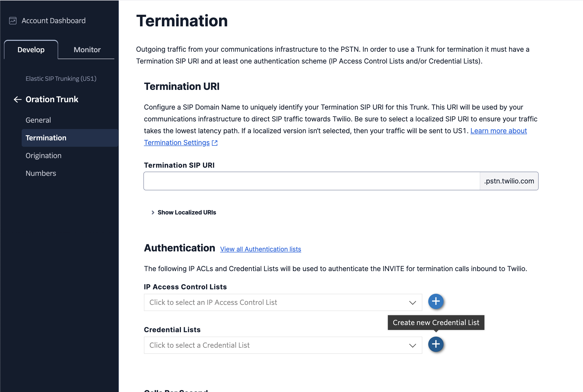
Task: Click the chevron on the Credential List dropdown
Action: (x=412, y=345)
